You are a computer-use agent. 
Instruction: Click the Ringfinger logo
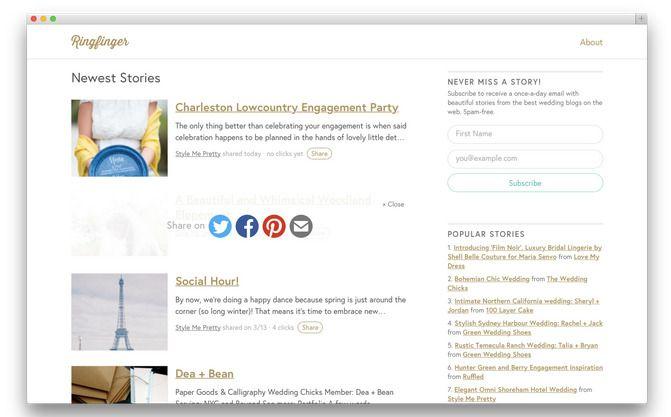pos(100,42)
